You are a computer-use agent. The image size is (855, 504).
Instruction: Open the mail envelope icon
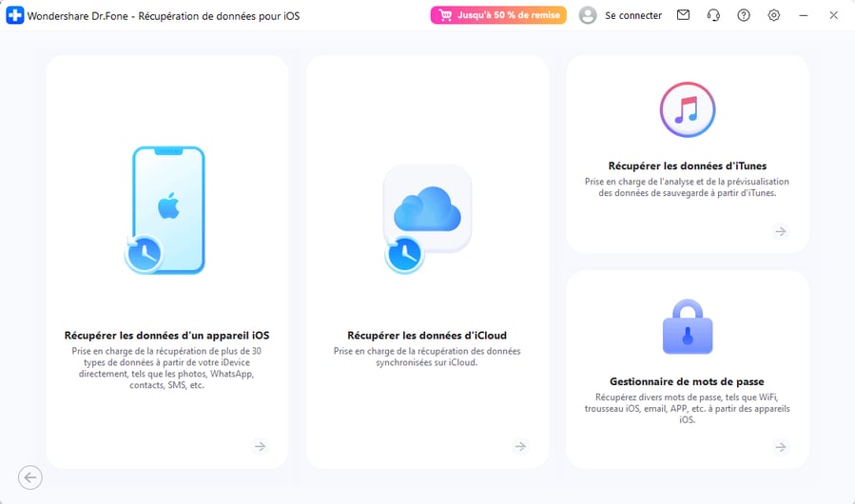683,15
